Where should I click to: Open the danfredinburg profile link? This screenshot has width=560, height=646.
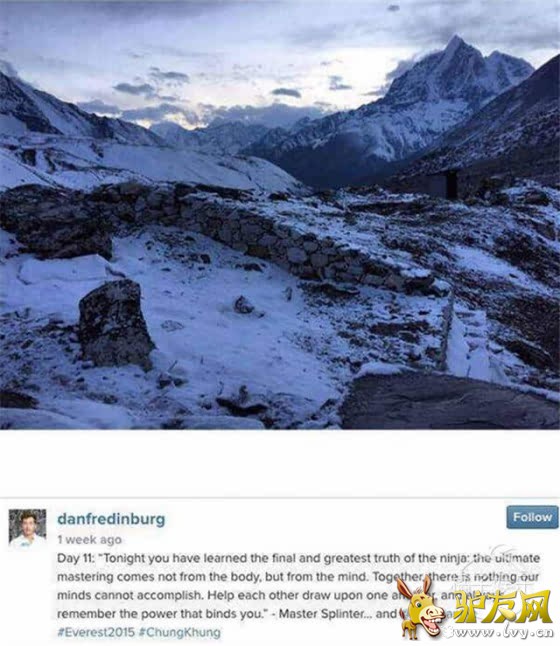pos(111,519)
